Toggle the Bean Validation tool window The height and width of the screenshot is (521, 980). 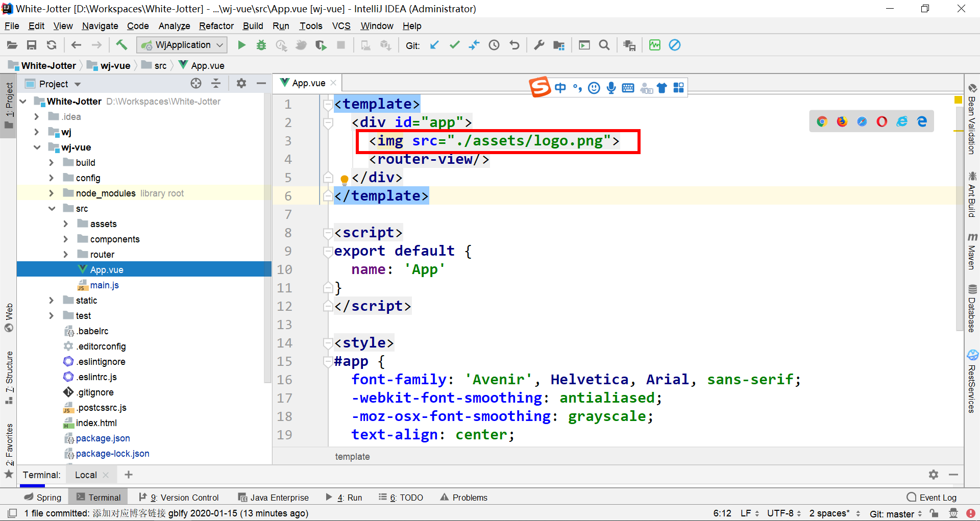(x=972, y=118)
